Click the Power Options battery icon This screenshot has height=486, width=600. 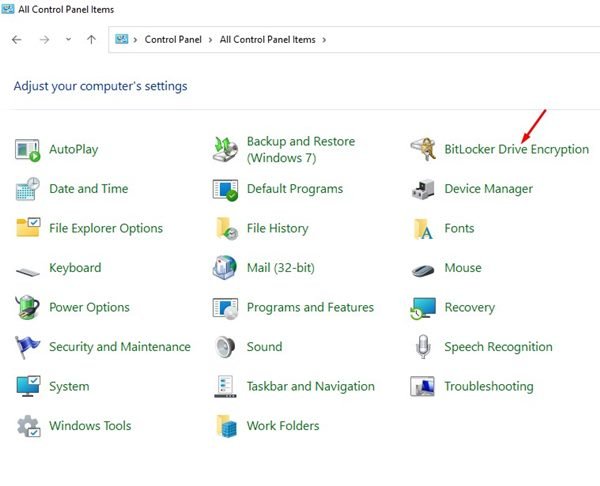click(x=27, y=307)
